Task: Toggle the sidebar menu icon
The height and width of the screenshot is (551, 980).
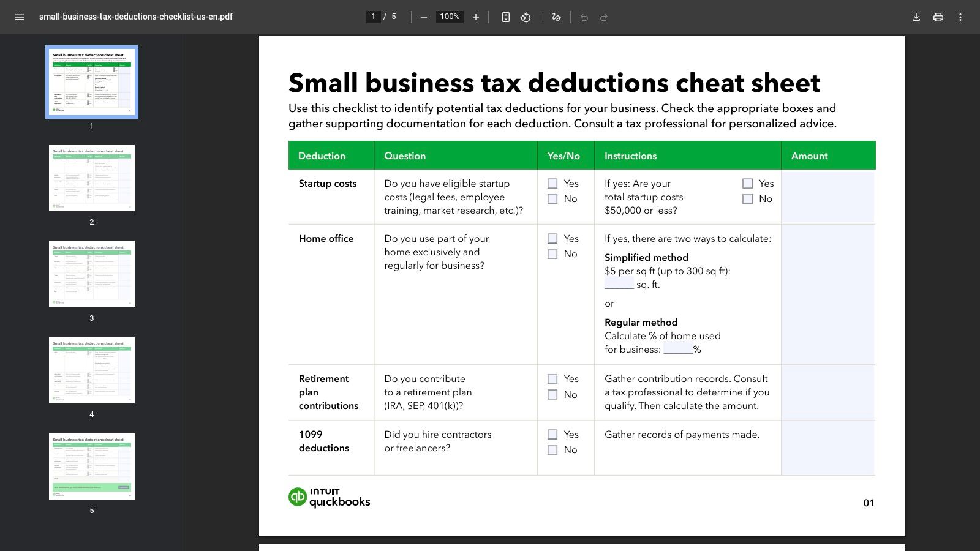Action: click(20, 17)
